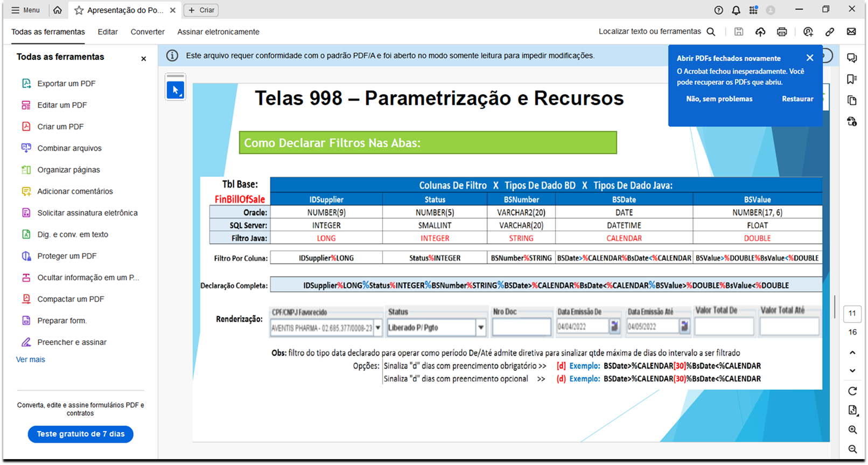Click the Ver mais link
Viewport: 868px width, 465px height.
pyautogui.click(x=31, y=359)
